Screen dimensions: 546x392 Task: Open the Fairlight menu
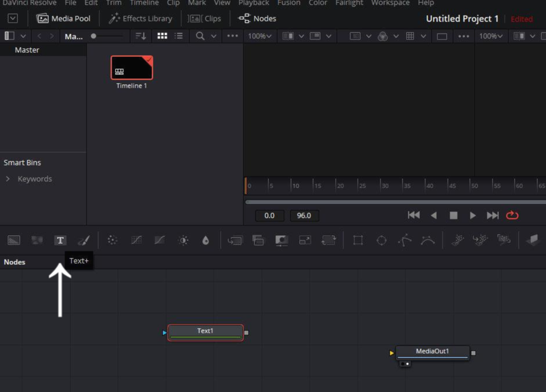click(x=349, y=3)
